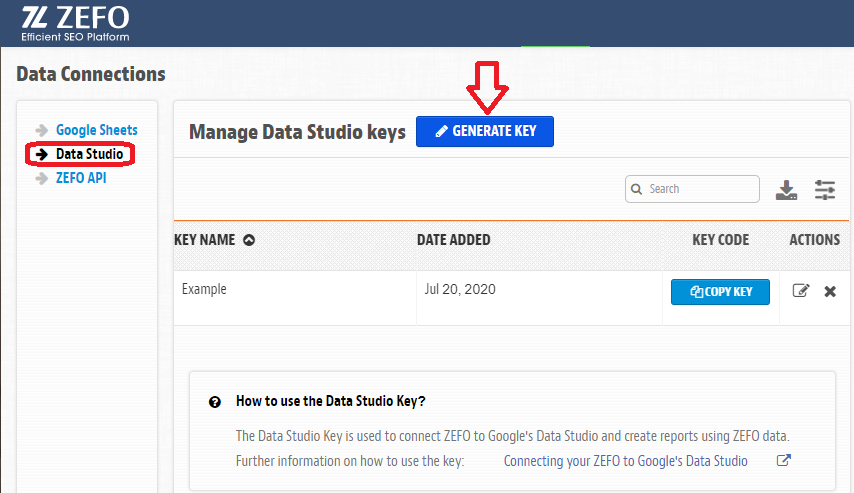Click the Manage Data Studio keys heading
The width and height of the screenshot is (854, 493).
pyautogui.click(x=297, y=132)
